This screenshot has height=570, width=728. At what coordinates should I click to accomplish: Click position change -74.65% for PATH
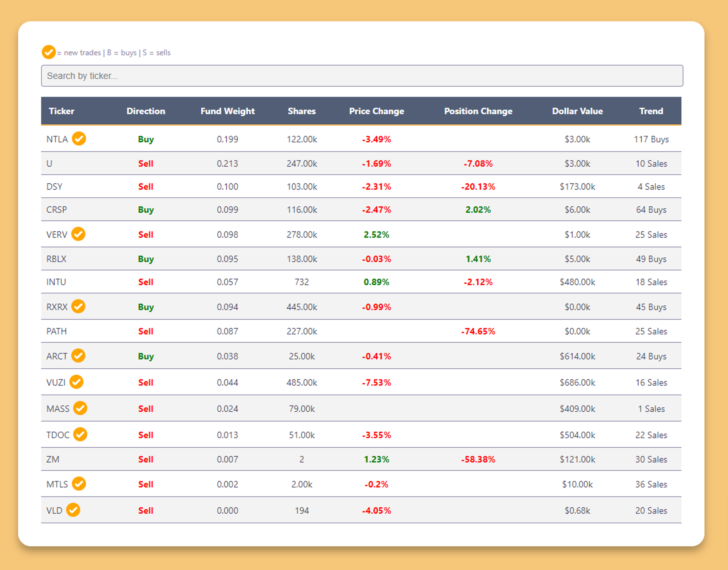coord(478,331)
